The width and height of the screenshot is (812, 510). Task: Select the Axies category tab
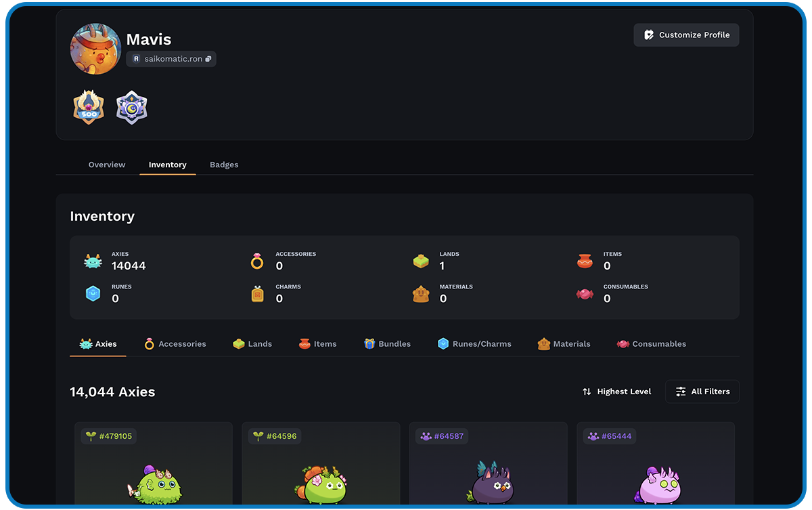tap(98, 344)
